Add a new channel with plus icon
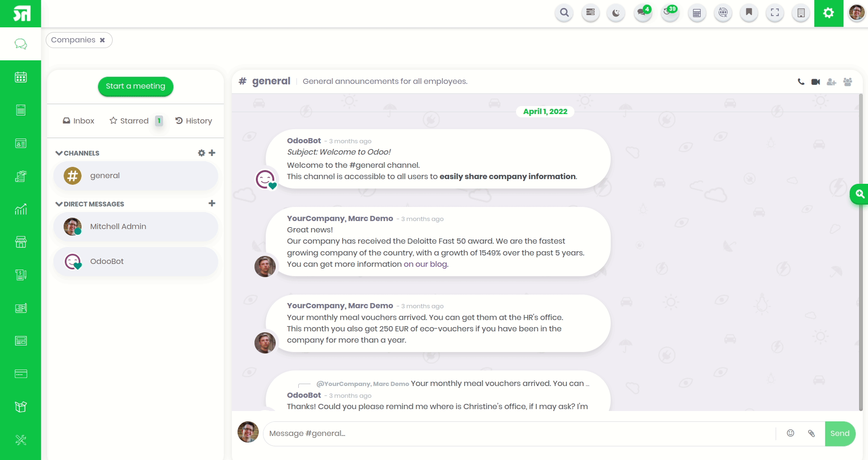The width and height of the screenshot is (868, 460). 212,153
